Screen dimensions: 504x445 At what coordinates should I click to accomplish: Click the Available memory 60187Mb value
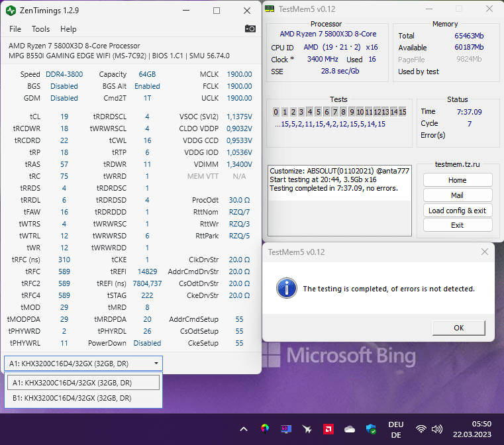coord(469,47)
